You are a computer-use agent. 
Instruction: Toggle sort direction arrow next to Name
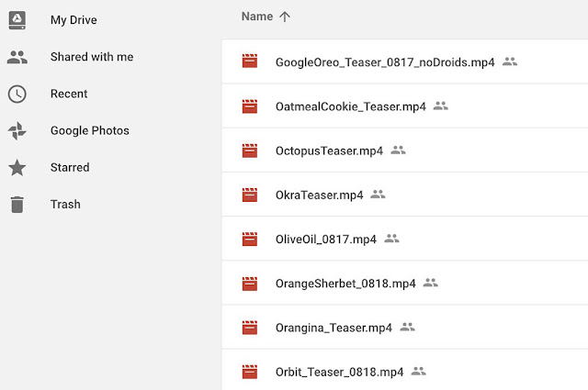point(285,17)
